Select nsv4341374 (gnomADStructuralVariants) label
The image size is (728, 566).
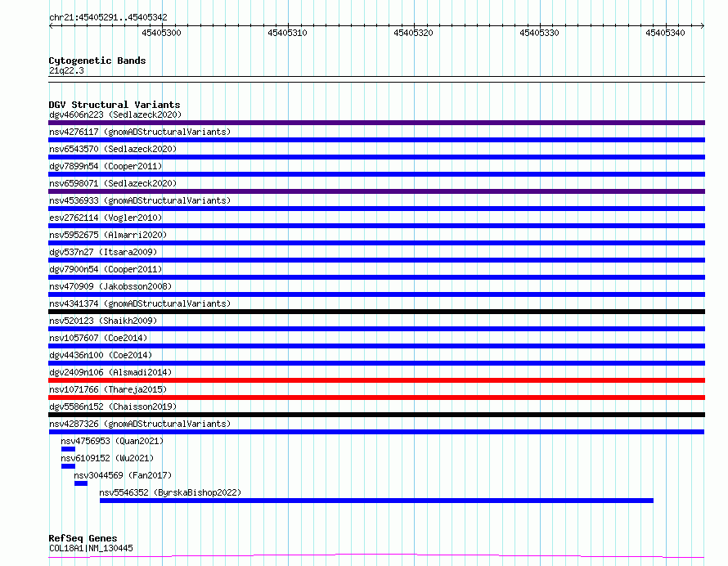(x=140, y=303)
